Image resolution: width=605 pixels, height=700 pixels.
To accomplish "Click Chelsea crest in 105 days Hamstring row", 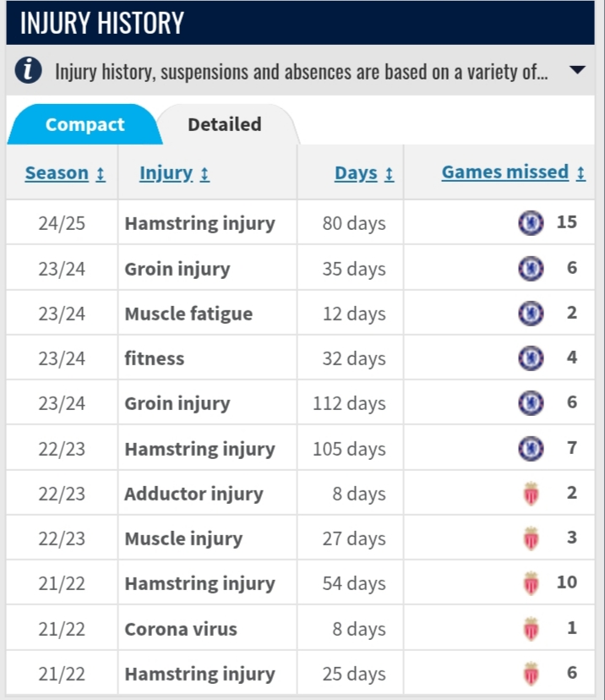I will (531, 449).
